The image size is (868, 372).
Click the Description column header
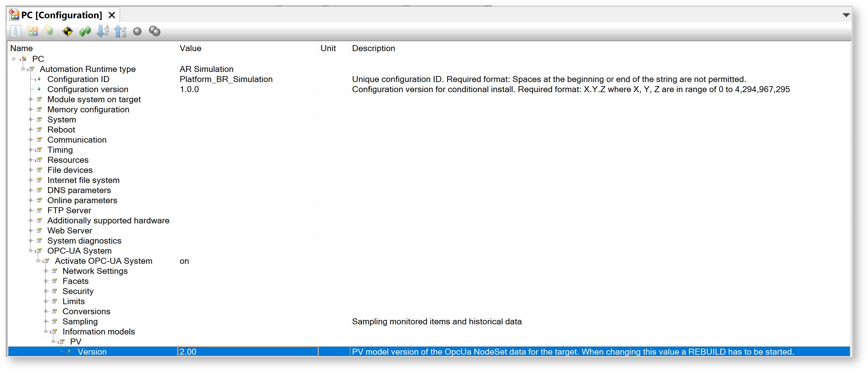click(373, 48)
